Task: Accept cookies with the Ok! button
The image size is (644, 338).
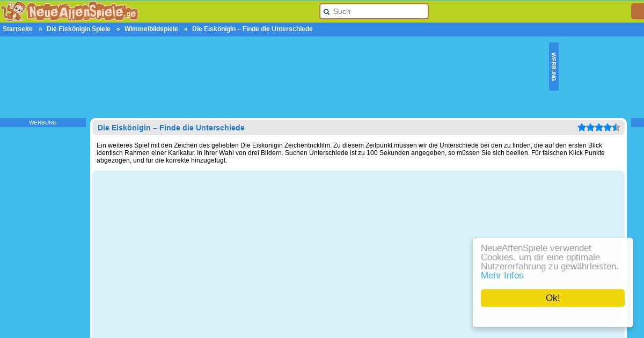Action: pyautogui.click(x=553, y=298)
